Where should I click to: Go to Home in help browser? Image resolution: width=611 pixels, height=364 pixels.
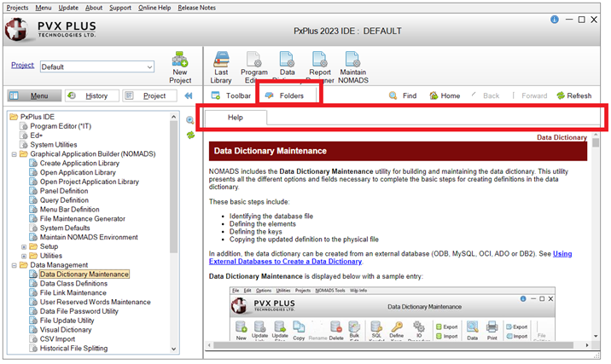click(434, 96)
